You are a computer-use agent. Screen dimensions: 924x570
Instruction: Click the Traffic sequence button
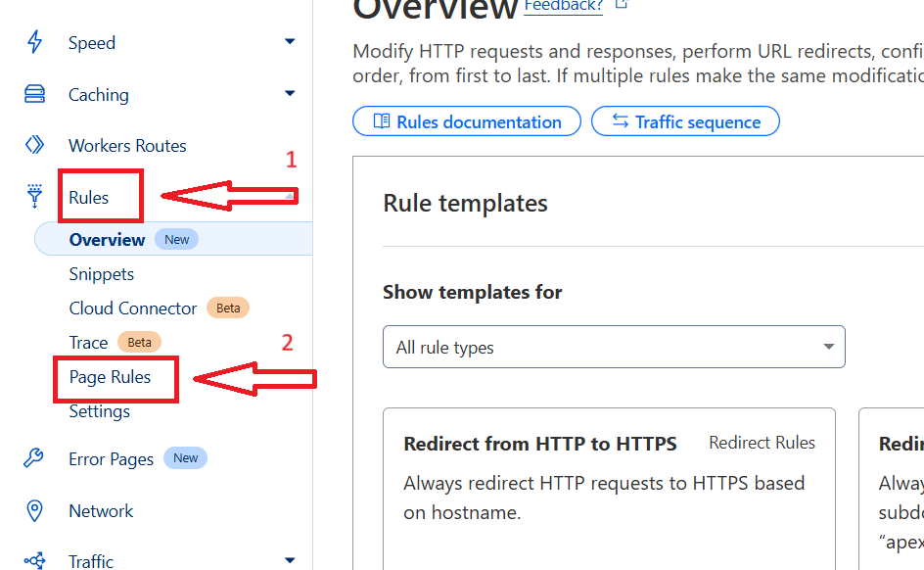(x=685, y=121)
